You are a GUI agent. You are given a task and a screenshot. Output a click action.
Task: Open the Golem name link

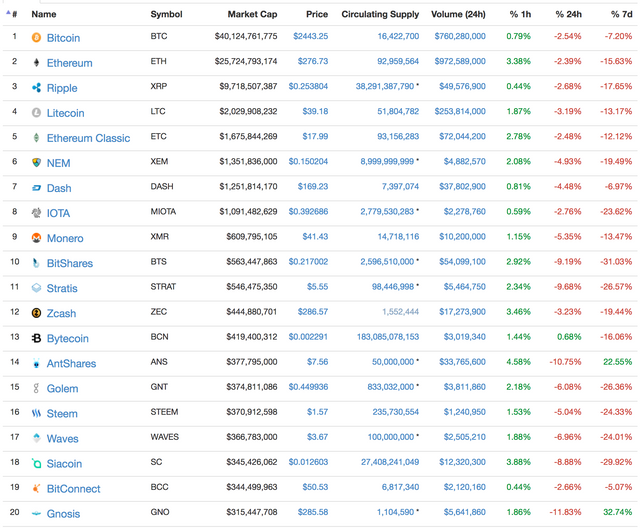(x=62, y=389)
